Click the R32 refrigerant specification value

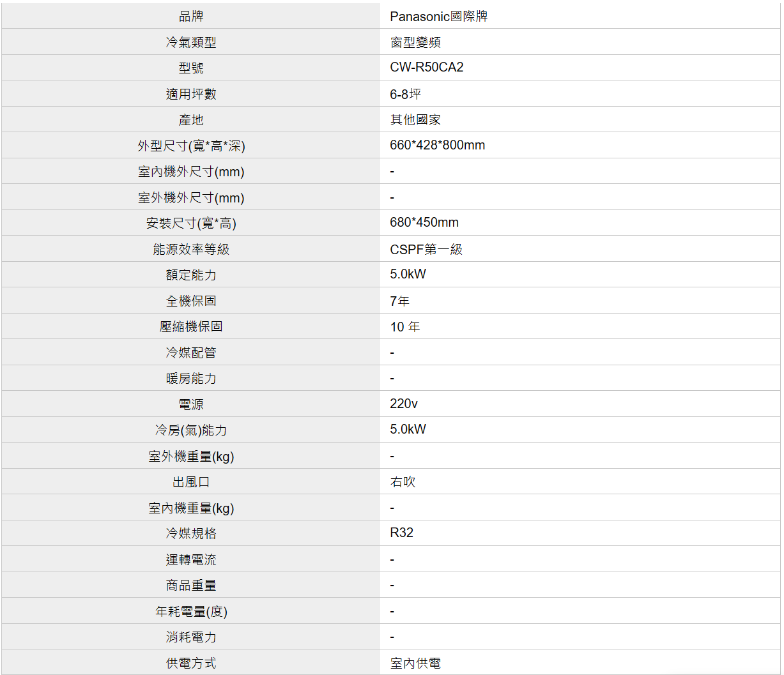point(401,533)
